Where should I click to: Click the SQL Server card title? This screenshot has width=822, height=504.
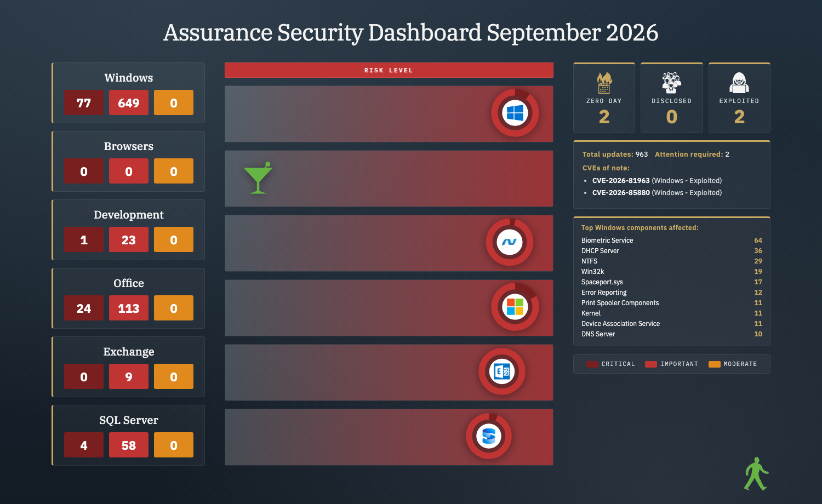[x=129, y=420]
